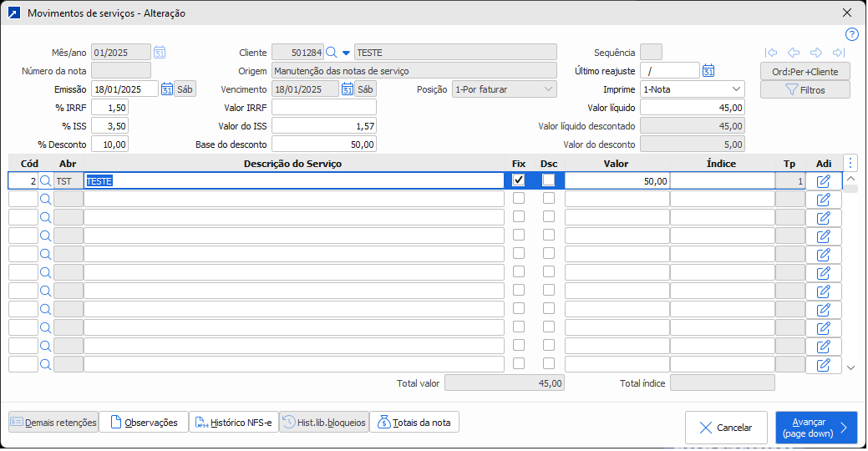The width and height of the screenshot is (868, 451).
Task: Go to the first record arrow
Action: pos(771,53)
